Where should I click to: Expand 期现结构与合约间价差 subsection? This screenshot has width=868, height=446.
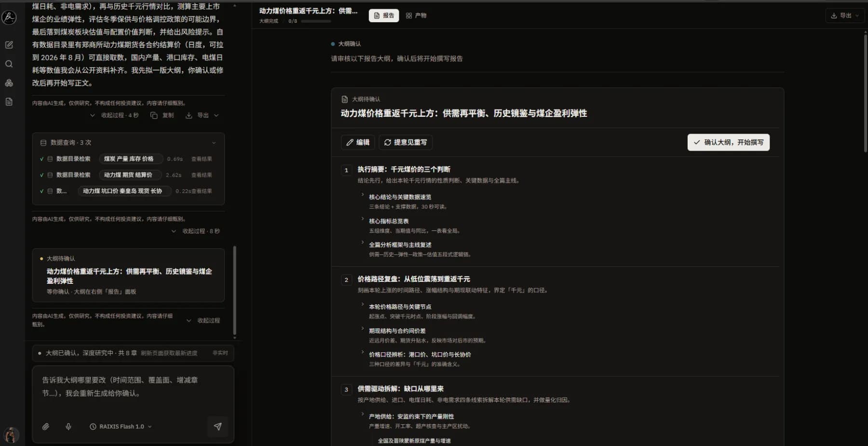tap(363, 328)
